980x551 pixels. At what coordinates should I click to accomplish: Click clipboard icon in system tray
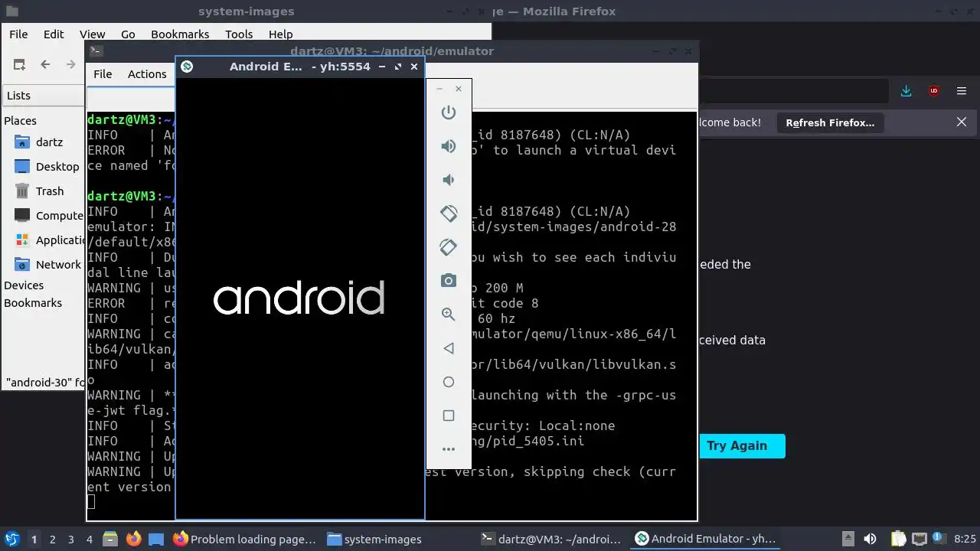point(898,540)
